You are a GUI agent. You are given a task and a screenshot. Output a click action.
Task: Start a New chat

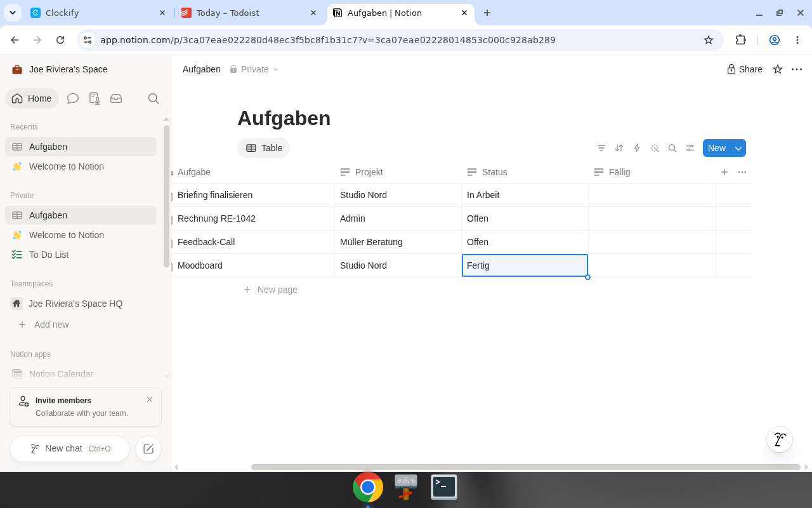70,449
